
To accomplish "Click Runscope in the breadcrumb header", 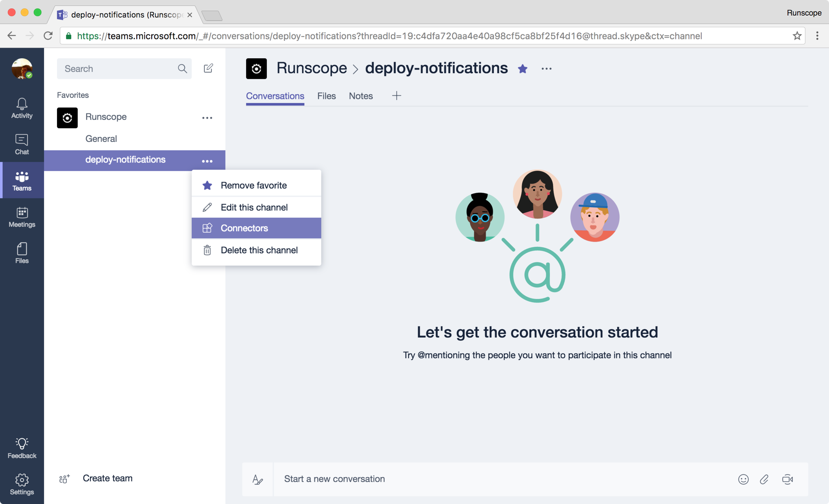I will pyautogui.click(x=312, y=68).
